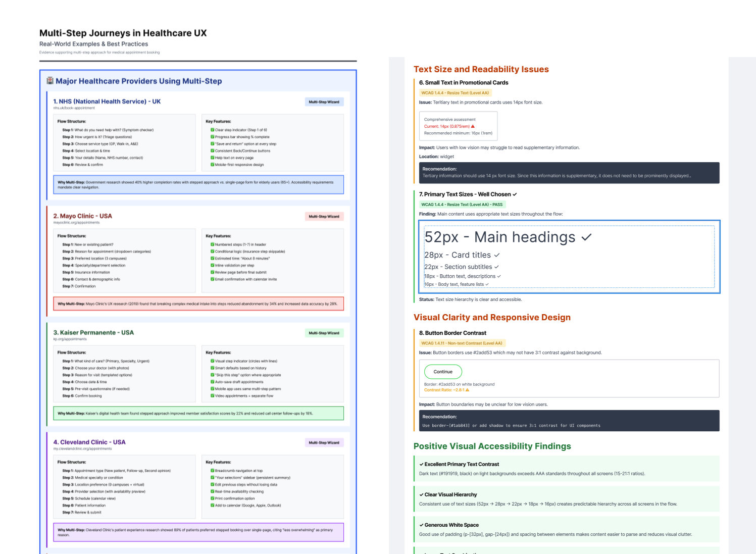Click the green Kaiser "Why Multi-Step" callout box
Image resolution: width=756 pixels, height=554 pixels.
[x=198, y=414]
